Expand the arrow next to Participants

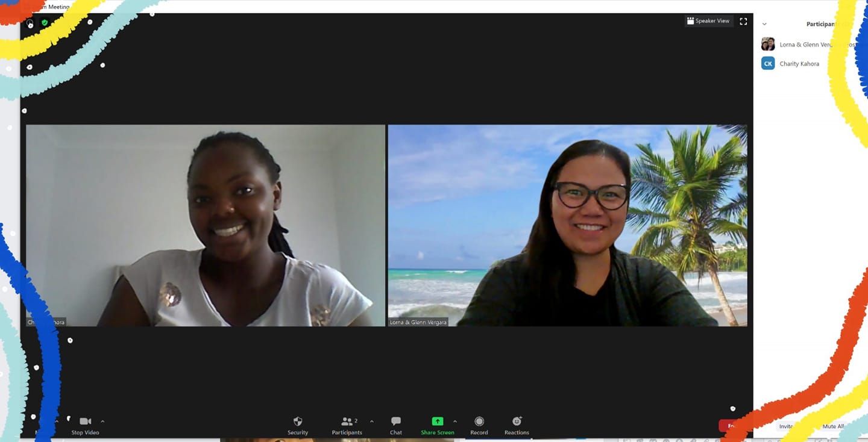point(371,422)
